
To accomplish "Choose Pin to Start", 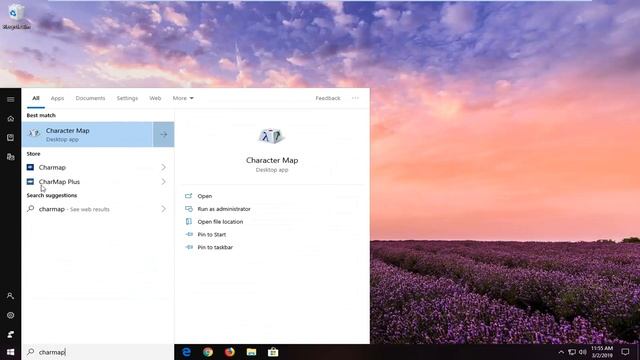I will click(x=212, y=234).
